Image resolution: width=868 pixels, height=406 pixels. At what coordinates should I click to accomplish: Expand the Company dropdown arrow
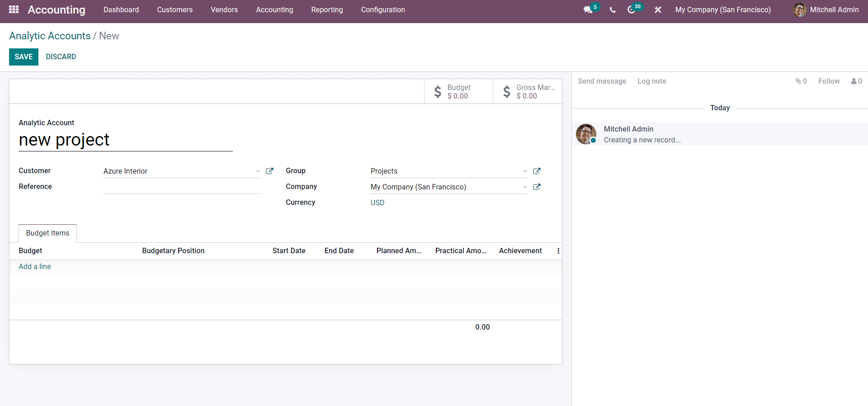[x=525, y=187]
